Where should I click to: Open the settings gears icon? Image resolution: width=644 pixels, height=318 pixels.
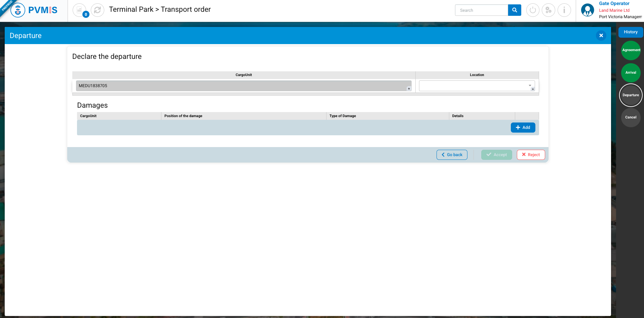pyautogui.click(x=548, y=10)
